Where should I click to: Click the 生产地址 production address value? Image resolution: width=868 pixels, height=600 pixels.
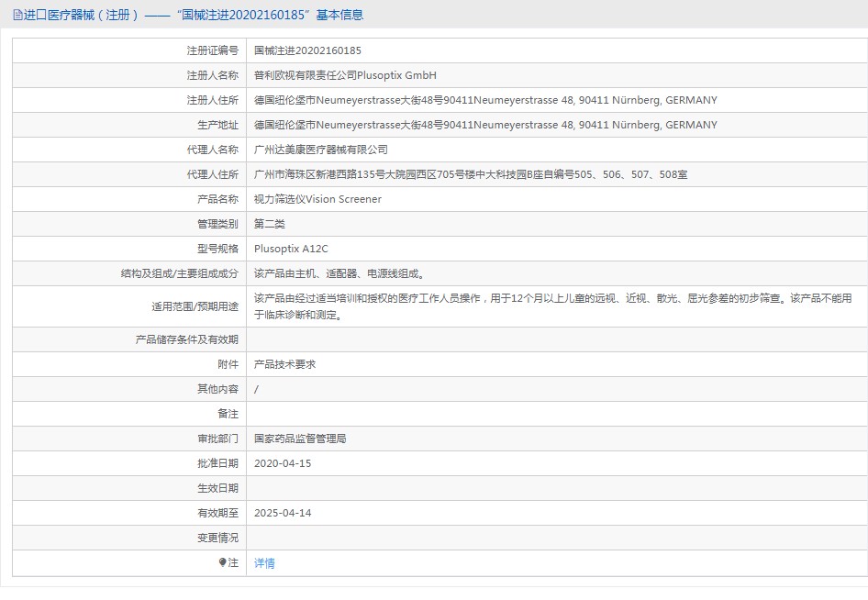click(x=485, y=125)
